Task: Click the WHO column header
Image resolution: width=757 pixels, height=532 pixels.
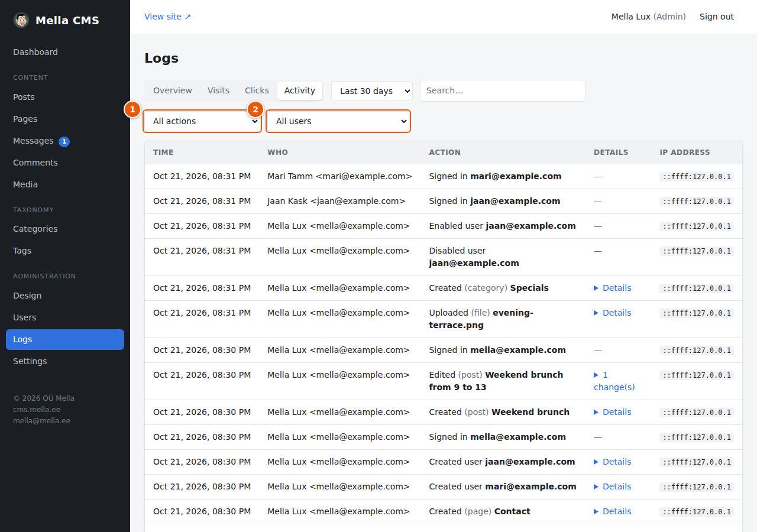Action: point(278,153)
